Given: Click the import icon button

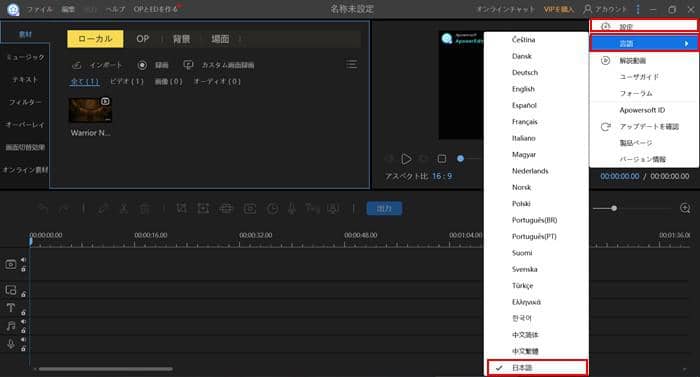Looking at the screenshot, I should coord(77,65).
